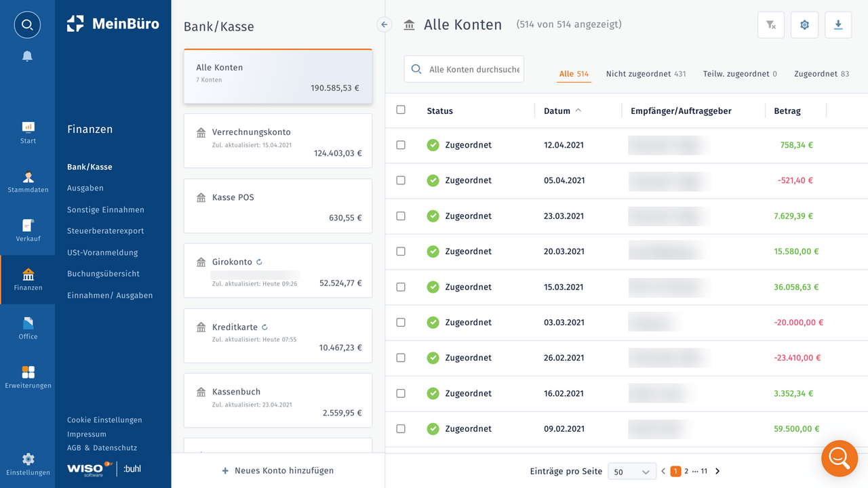The image size is (868, 488).
Task: Check the row dated 16.02.2021
Action: pos(401,393)
